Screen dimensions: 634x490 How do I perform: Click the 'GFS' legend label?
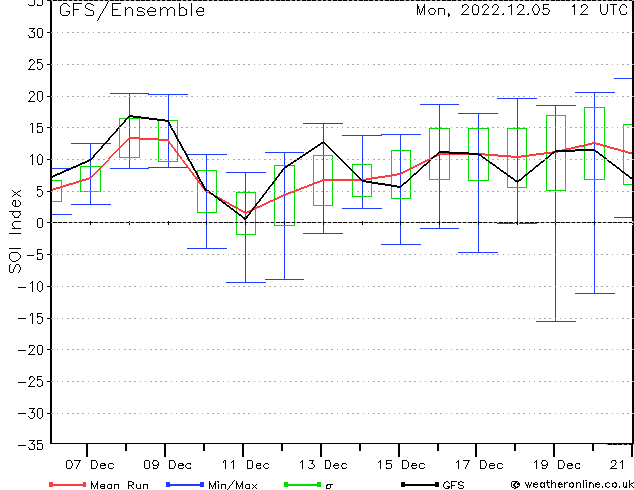point(454,485)
